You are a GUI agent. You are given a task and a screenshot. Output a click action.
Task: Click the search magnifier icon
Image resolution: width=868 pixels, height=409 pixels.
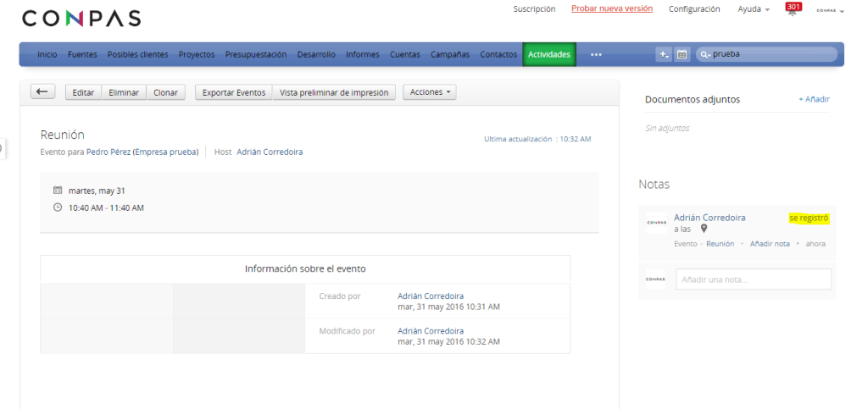(705, 54)
